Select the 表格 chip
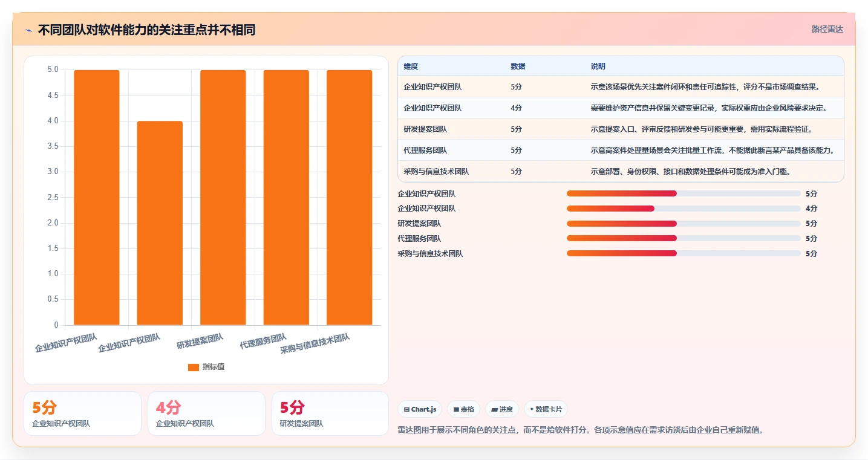The height and width of the screenshot is (460, 868). click(x=463, y=409)
